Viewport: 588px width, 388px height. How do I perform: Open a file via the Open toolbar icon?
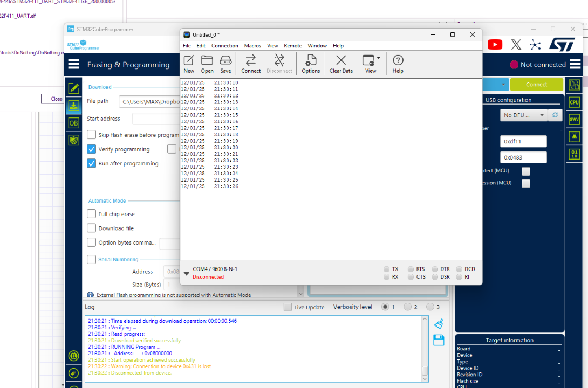tap(207, 64)
